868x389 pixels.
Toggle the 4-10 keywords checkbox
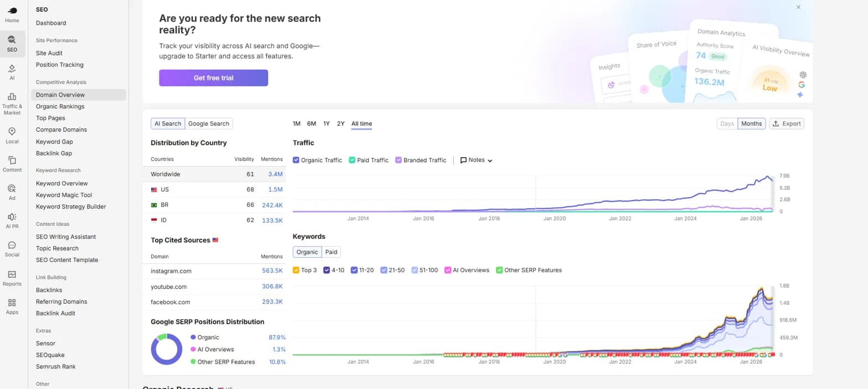[x=327, y=270]
